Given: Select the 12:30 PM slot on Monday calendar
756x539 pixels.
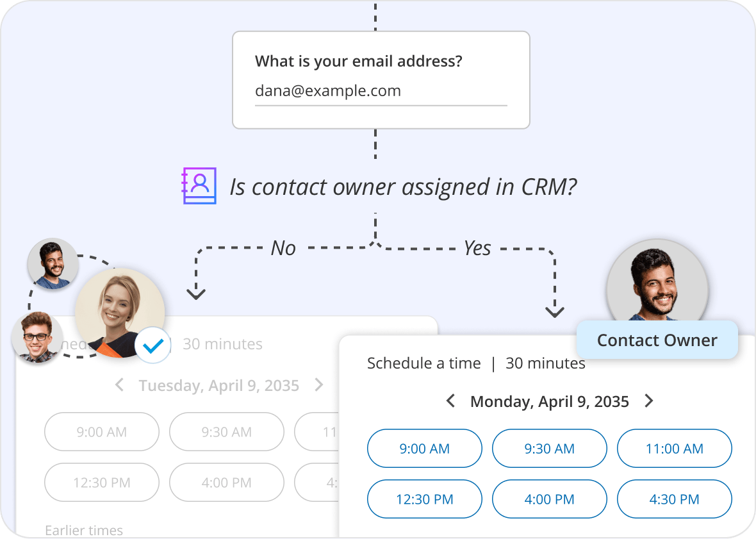Looking at the screenshot, I should 424,499.
